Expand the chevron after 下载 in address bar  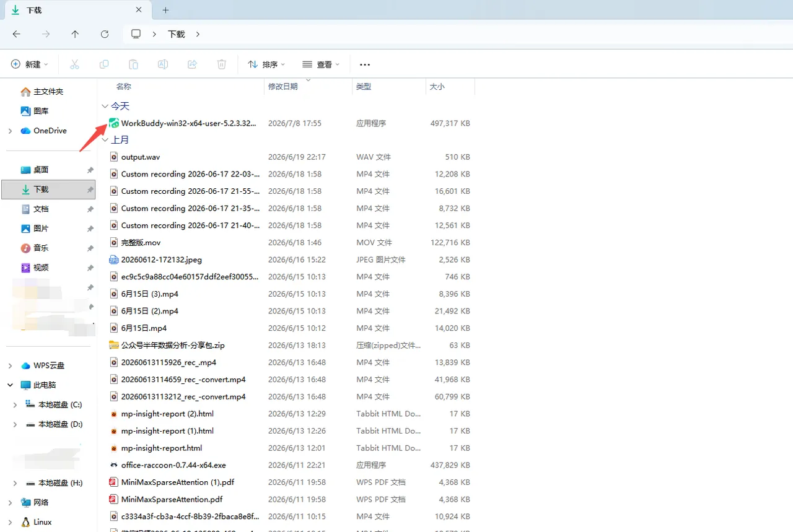tap(198, 34)
